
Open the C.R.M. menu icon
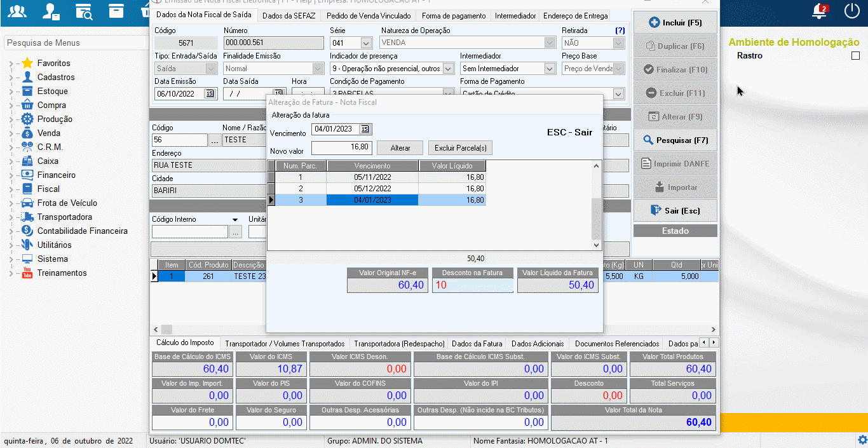(27, 147)
